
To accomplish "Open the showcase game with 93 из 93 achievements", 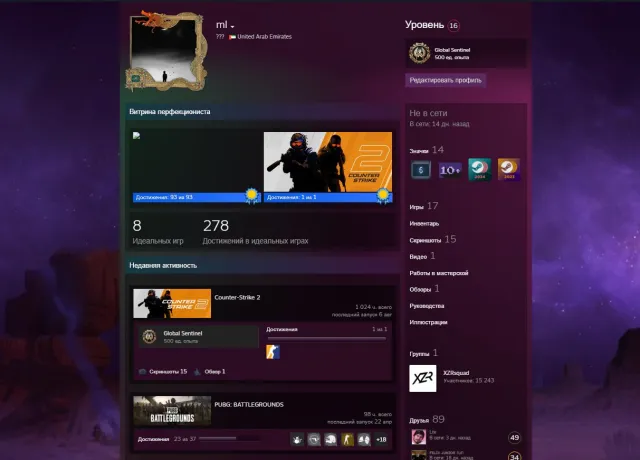I will coord(196,162).
